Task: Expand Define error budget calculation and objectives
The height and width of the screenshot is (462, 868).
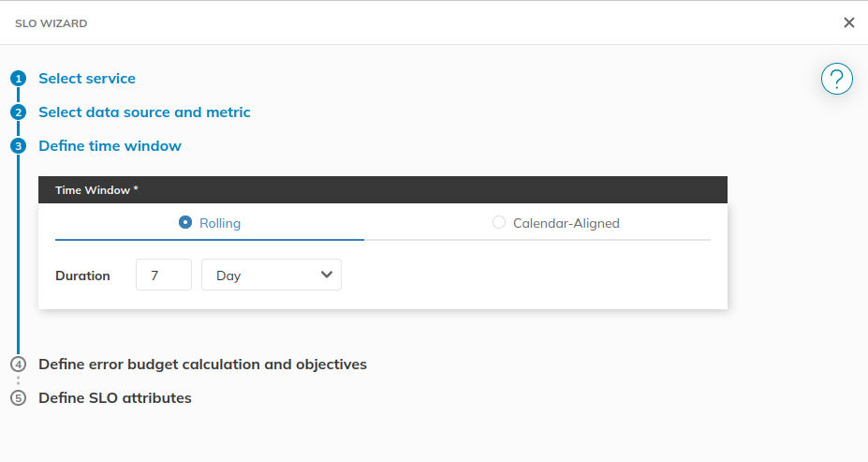Action: click(x=202, y=365)
